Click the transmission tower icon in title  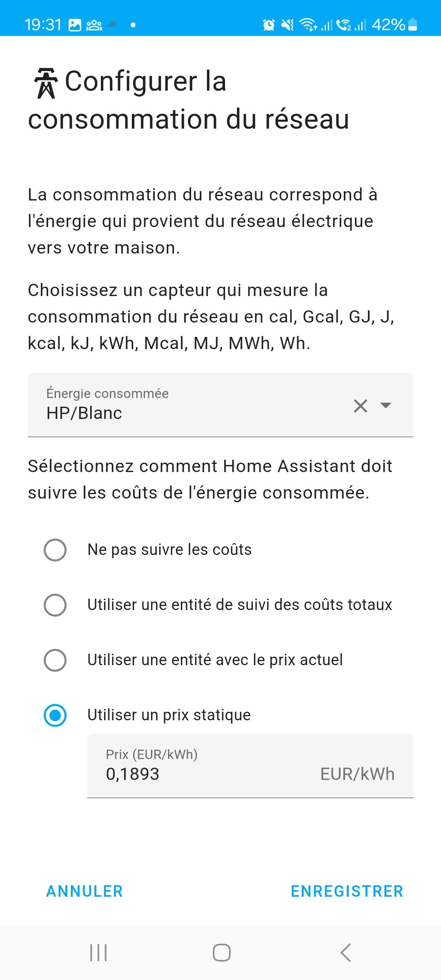click(x=46, y=83)
